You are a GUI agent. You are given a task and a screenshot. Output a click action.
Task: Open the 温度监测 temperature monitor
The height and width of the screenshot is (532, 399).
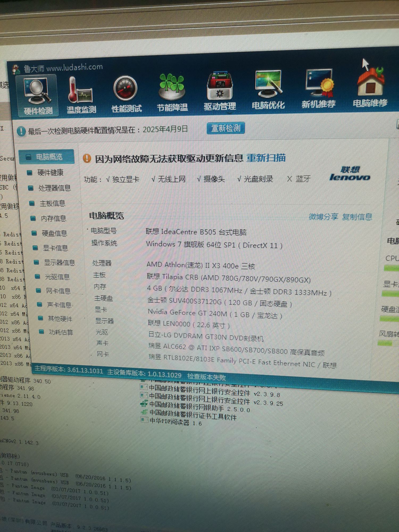tap(81, 95)
